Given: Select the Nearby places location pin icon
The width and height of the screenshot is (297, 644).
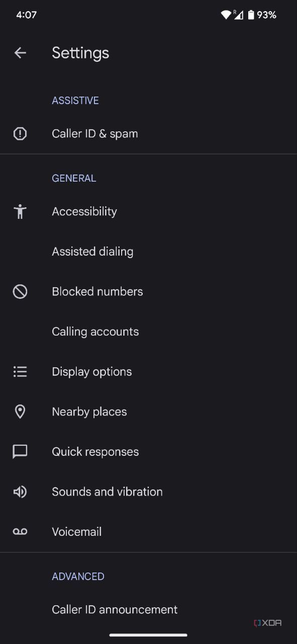Looking at the screenshot, I should (x=20, y=412).
